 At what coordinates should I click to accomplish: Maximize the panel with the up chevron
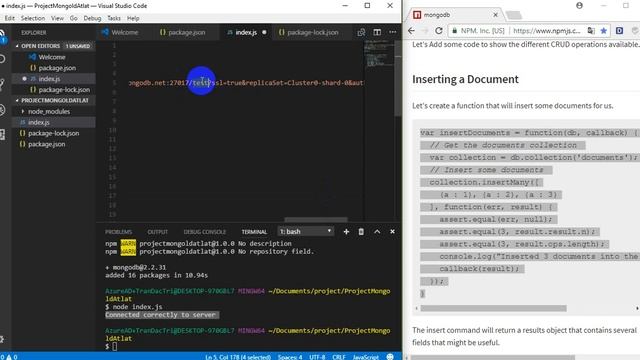(377, 231)
